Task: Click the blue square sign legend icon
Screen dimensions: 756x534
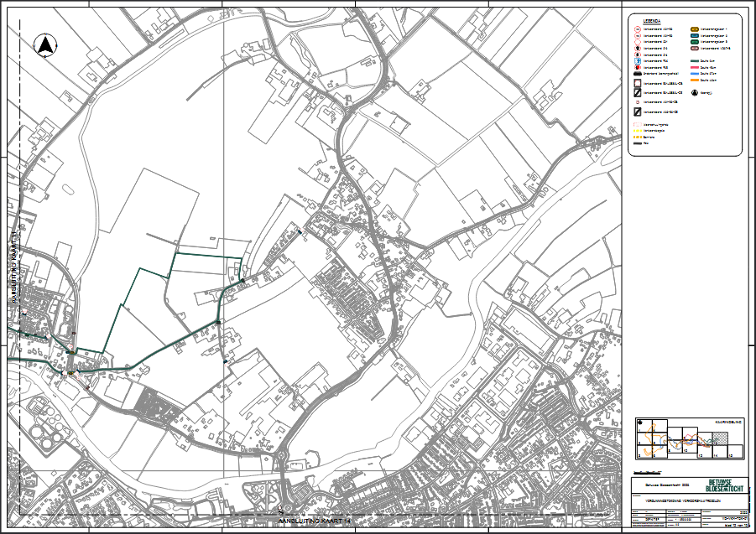Action: point(638,60)
